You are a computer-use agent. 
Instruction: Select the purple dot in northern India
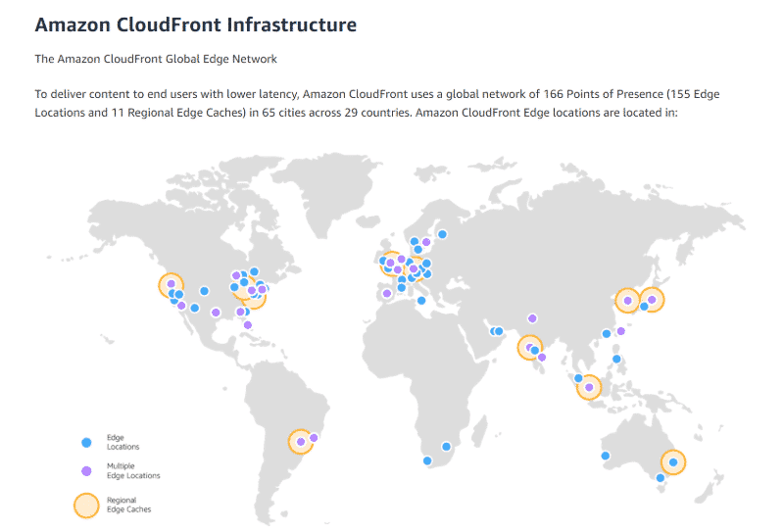532,318
